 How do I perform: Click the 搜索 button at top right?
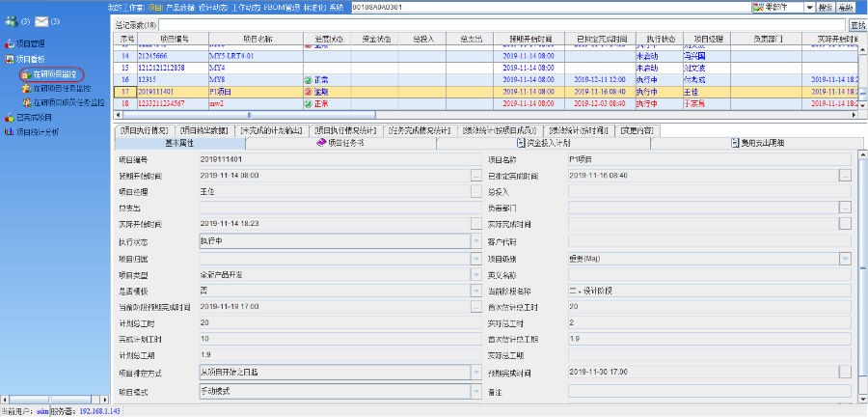tap(825, 7)
